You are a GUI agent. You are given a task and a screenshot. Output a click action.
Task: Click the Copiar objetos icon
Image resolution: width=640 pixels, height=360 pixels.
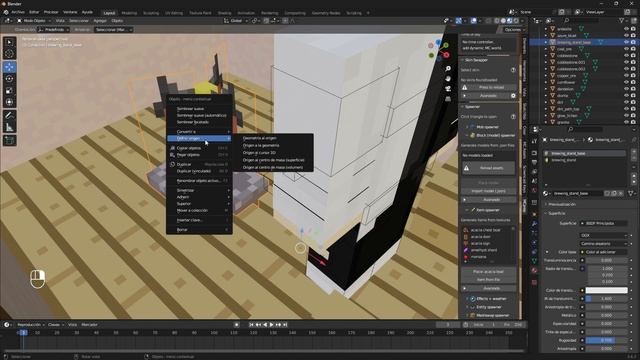(x=172, y=148)
